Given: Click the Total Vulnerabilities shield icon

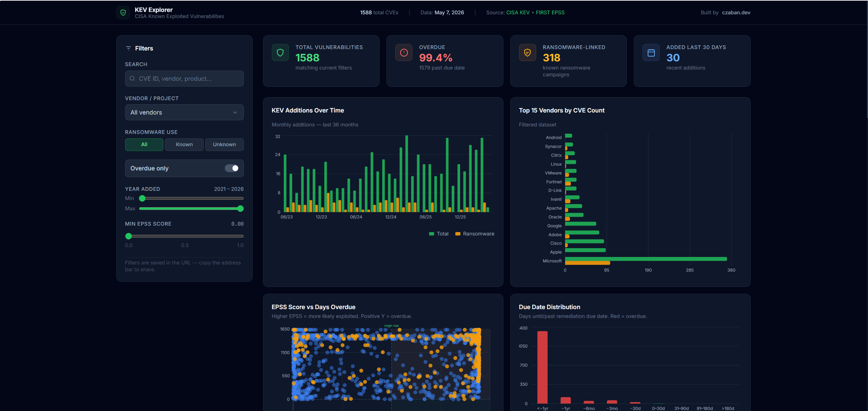Looking at the screenshot, I should (x=280, y=53).
